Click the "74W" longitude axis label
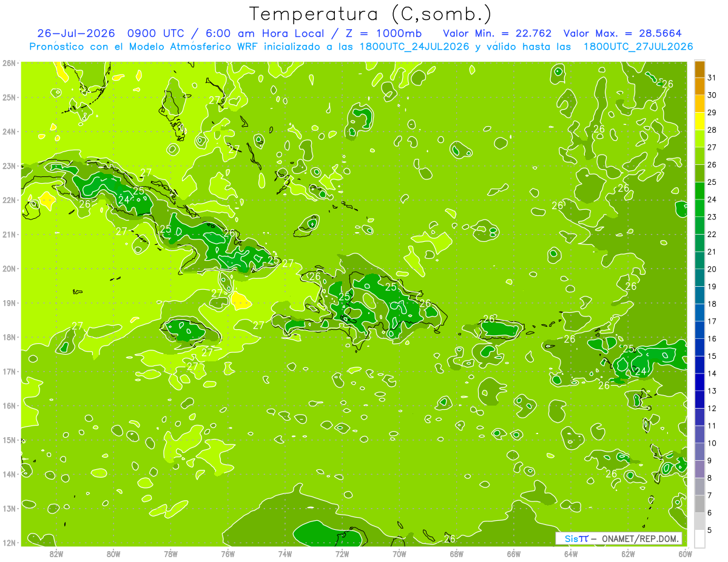The width and height of the screenshot is (728, 562). coord(285,554)
